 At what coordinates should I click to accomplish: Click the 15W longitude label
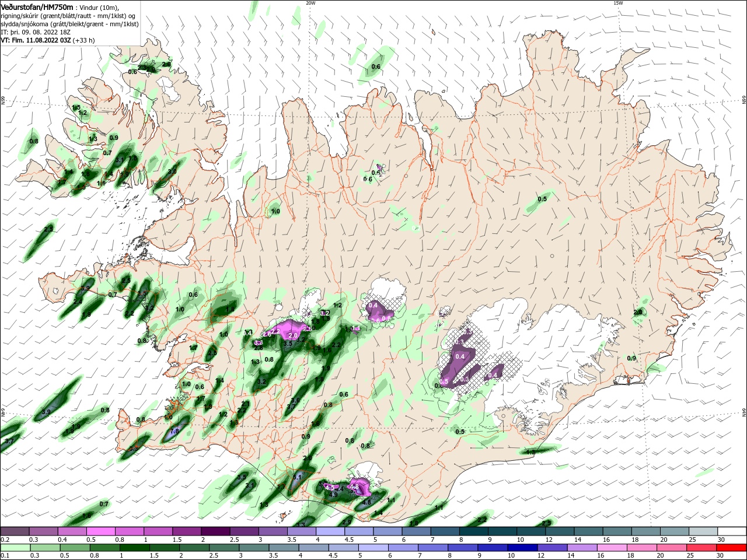click(618, 3)
